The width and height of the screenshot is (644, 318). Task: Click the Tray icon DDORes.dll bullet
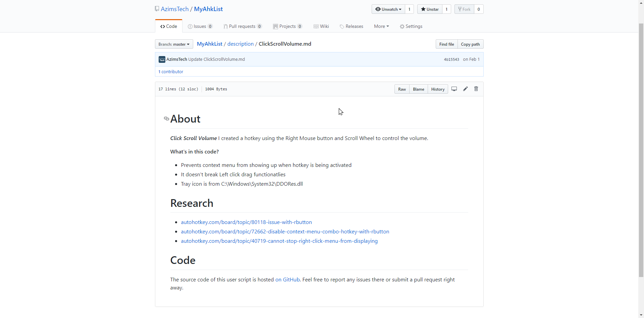point(242,184)
